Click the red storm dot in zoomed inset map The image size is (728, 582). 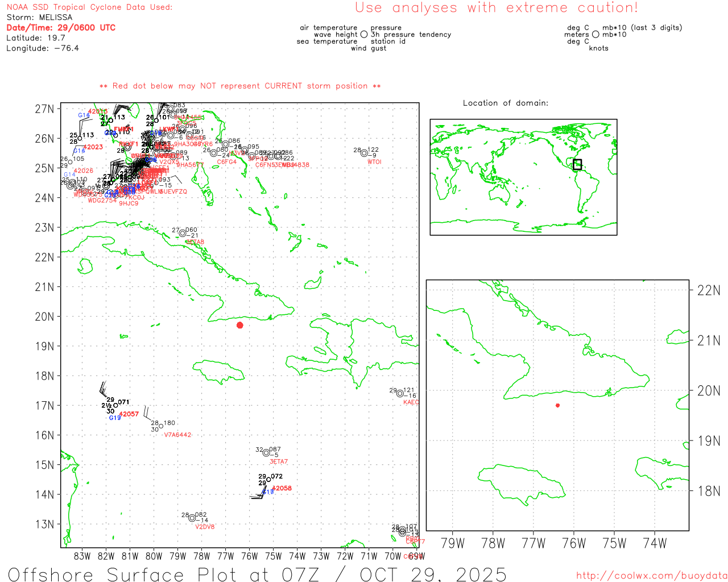(x=557, y=405)
